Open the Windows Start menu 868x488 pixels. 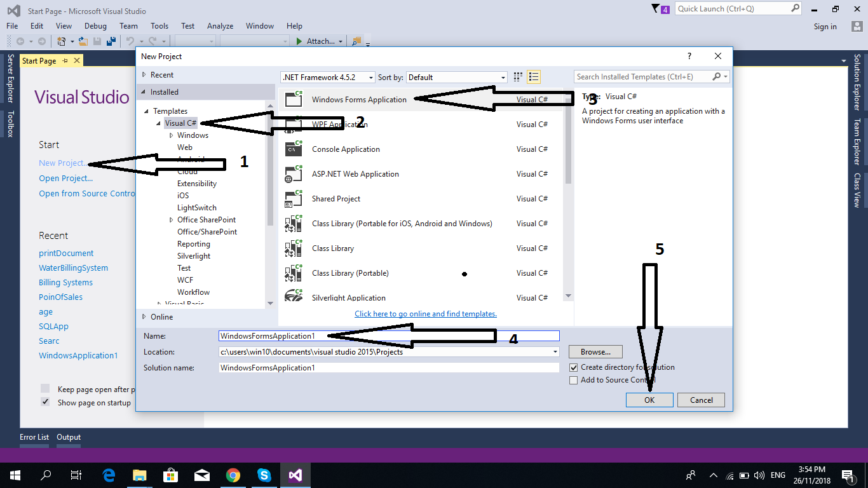[15, 475]
